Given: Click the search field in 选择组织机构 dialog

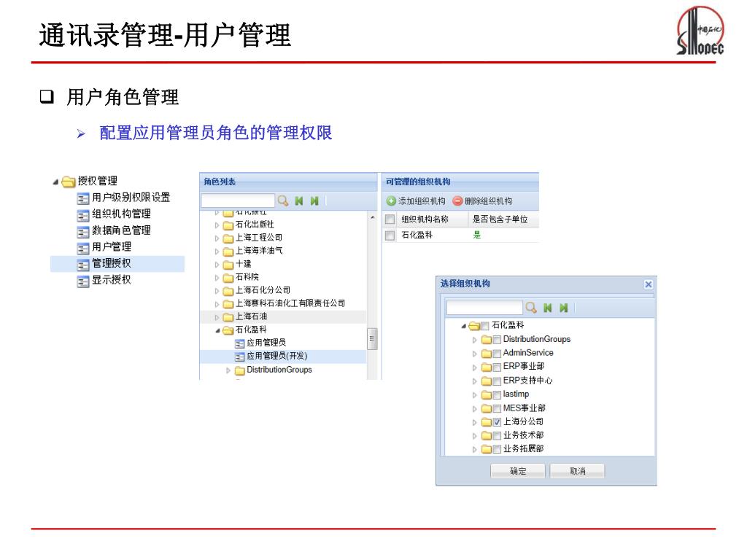Looking at the screenshot, I should [x=484, y=308].
